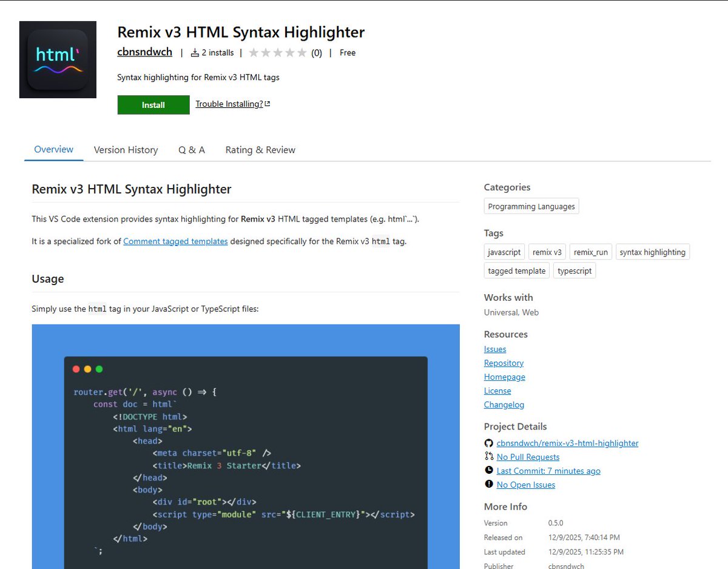Viewport: 728px width, 569px height.
Task: Click the Last updated date 12/9/2025, 11:25:35 PM
Action: 586,552
